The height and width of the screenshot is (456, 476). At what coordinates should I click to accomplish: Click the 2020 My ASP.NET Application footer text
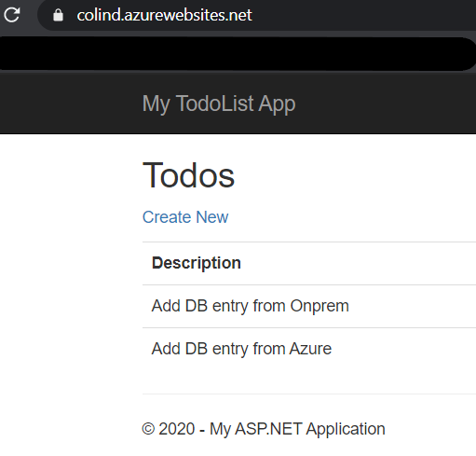[264, 429]
